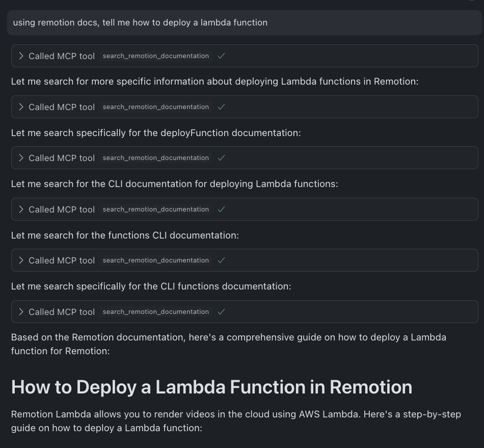Viewport: 484px width, 448px height.
Task: Click search_remotion_documentation chip in the last tool call
Action: click(x=156, y=312)
